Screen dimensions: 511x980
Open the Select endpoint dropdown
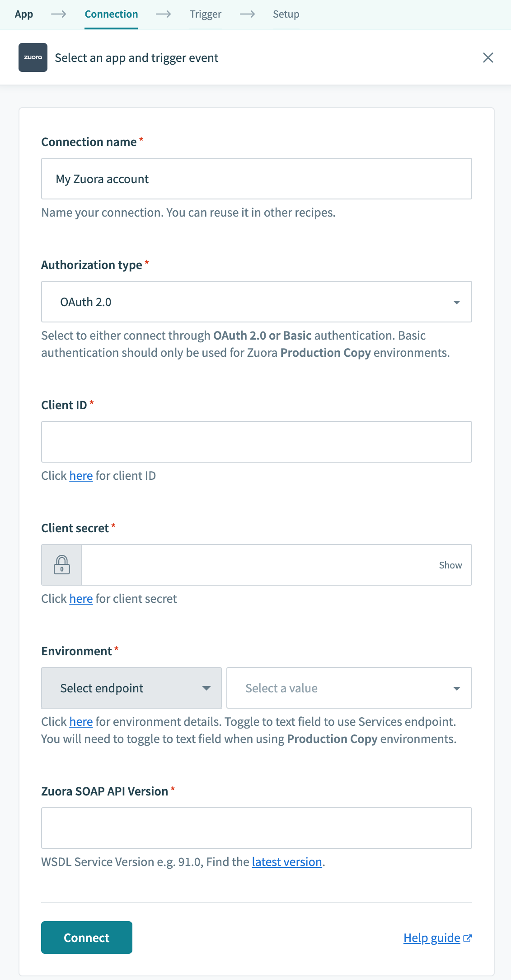[x=131, y=688]
